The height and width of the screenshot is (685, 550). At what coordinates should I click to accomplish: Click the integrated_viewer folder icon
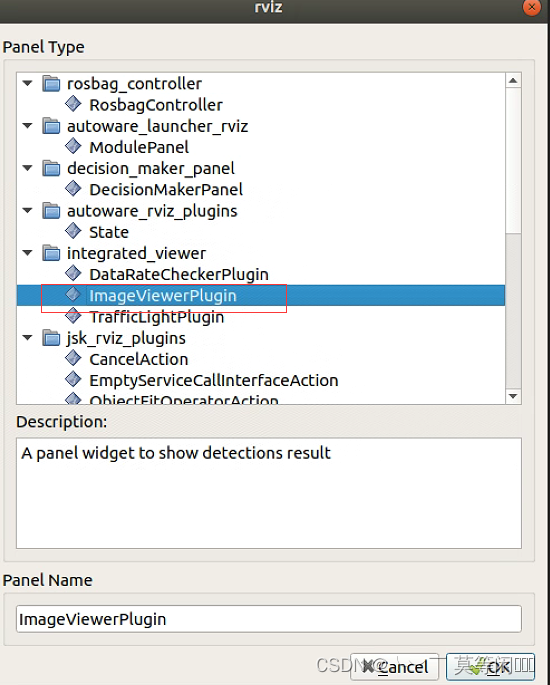[x=51, y=253]
